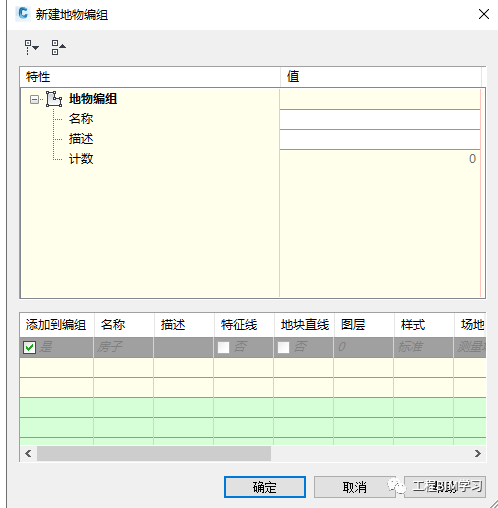Click the 名称 column header in lower table
The width and height of the screenshot is (498, 508).
pyautogui.click(x=124, y=325)
